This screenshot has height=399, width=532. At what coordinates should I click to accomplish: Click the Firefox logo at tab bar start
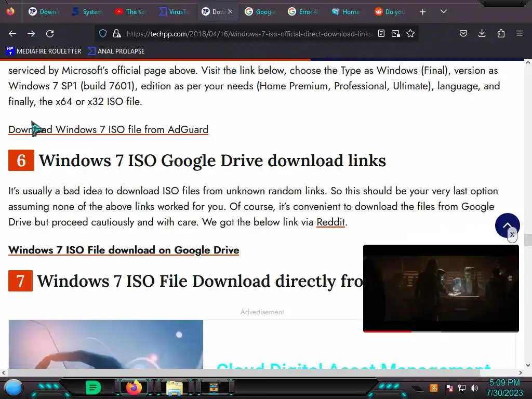pyautogui.click(x=10, y=11)
